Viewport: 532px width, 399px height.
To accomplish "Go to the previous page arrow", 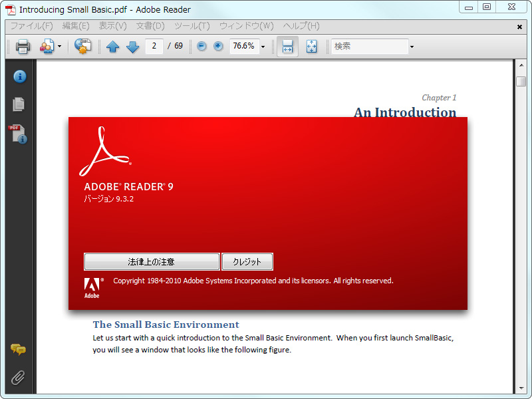I will 112,47.
